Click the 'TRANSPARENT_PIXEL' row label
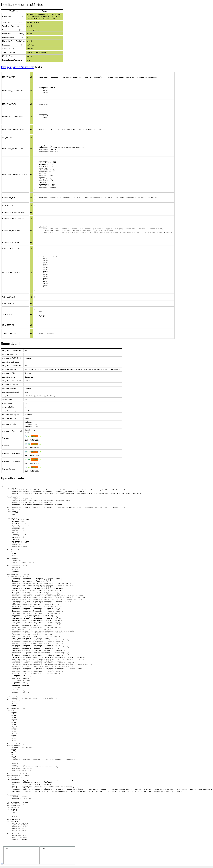Image resolution: width=213 pixels, height=868 pixels. 12,314
